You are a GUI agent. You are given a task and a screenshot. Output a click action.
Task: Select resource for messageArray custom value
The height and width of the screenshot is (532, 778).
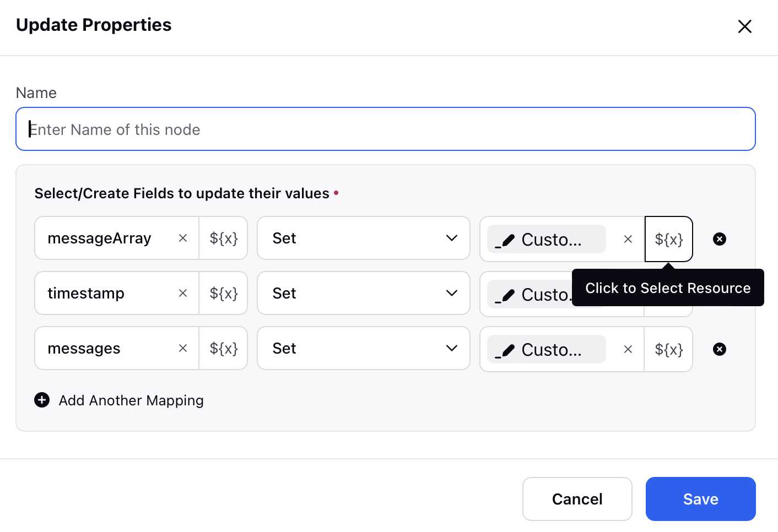click(668, 239)
